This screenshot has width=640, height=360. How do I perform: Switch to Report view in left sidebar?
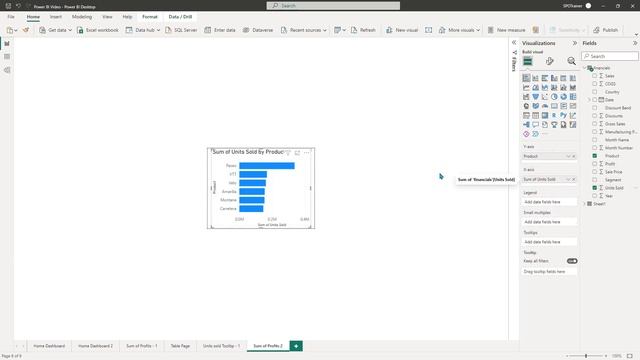(7, 43)
